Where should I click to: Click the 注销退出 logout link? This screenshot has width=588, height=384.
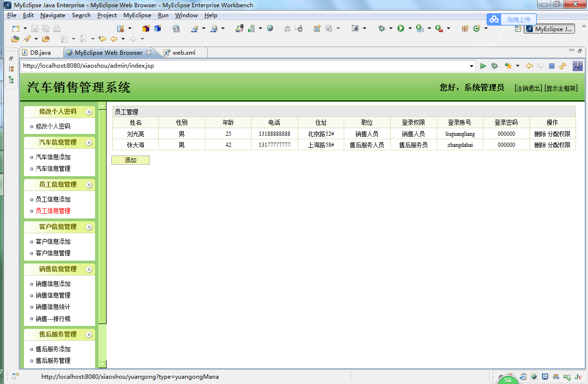pyautogui.click(x=528, y=88)
